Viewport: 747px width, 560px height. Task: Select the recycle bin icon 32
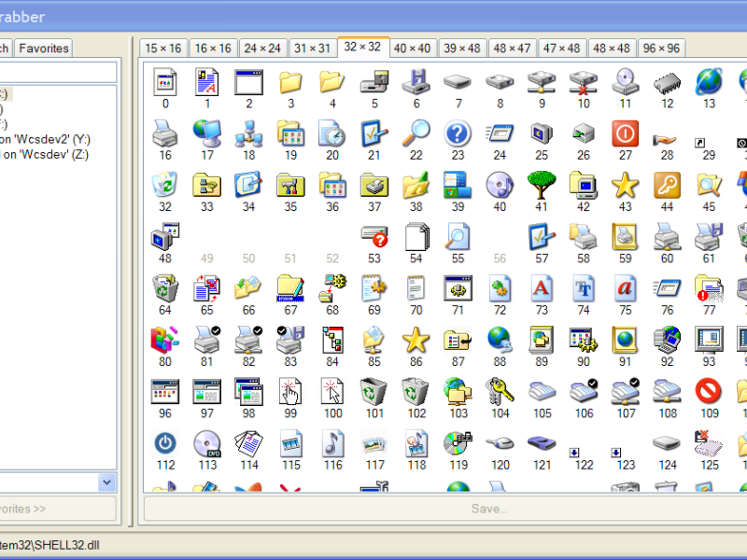pos(165,185)
